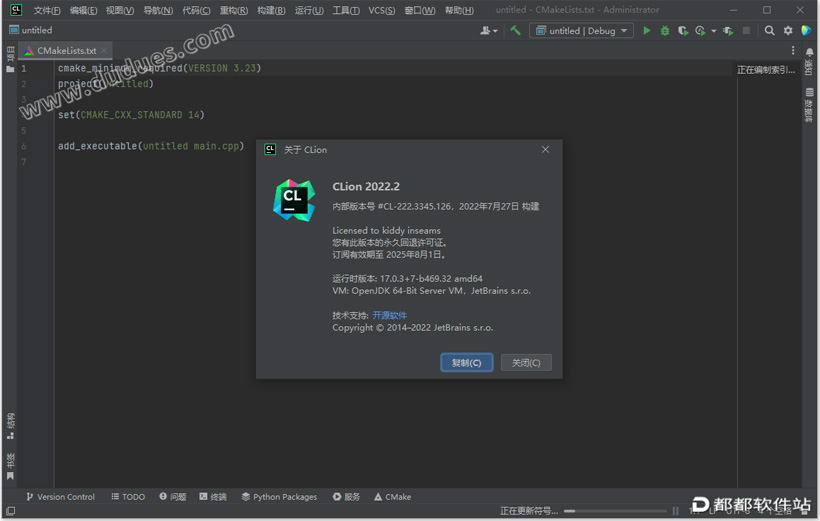Screen dimensions: 820x521
Task: Click the 关闭(C) button in About dialog
Action: pyautogui.click(x=526, y=363)
